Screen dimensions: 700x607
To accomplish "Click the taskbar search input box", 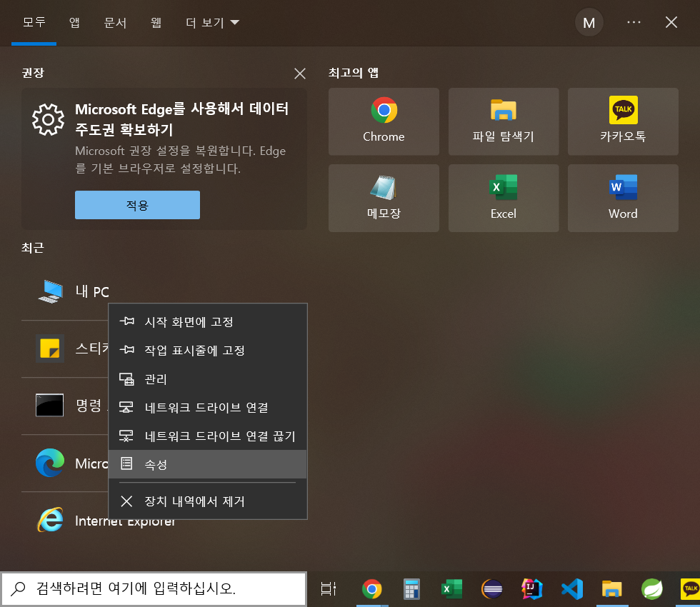I will (x=154, y=588).
